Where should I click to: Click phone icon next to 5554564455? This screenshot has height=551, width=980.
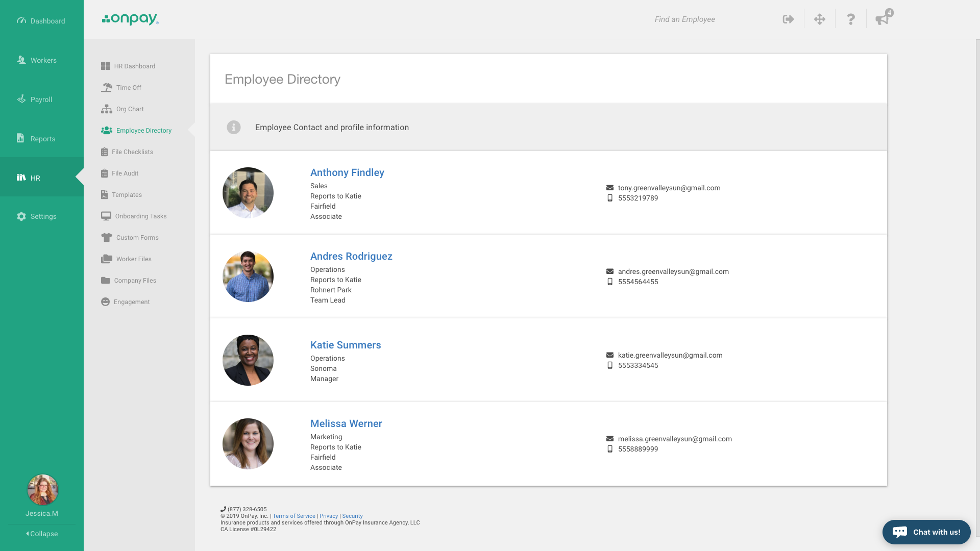coord(610,282)
